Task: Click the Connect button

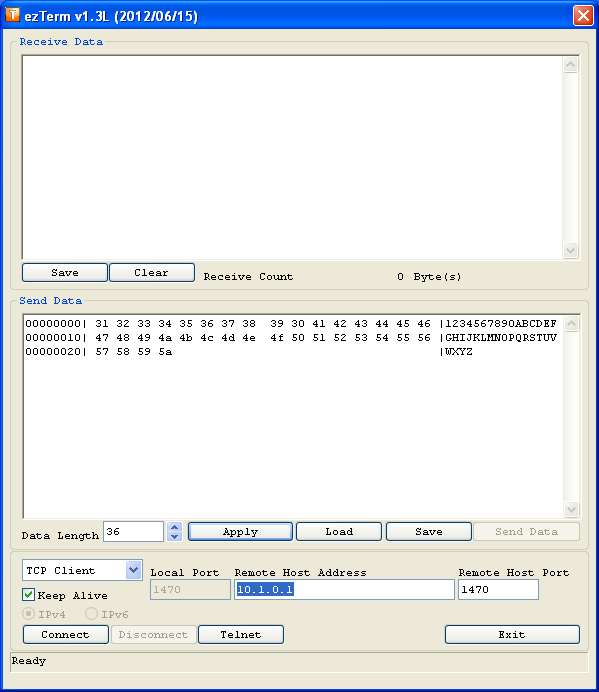Action: click(66, 634)
